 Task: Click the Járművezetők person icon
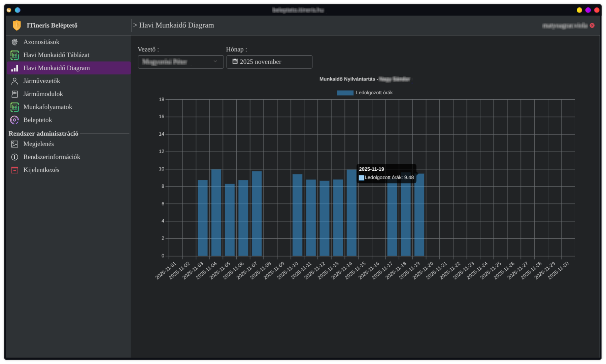click(14, 81)
